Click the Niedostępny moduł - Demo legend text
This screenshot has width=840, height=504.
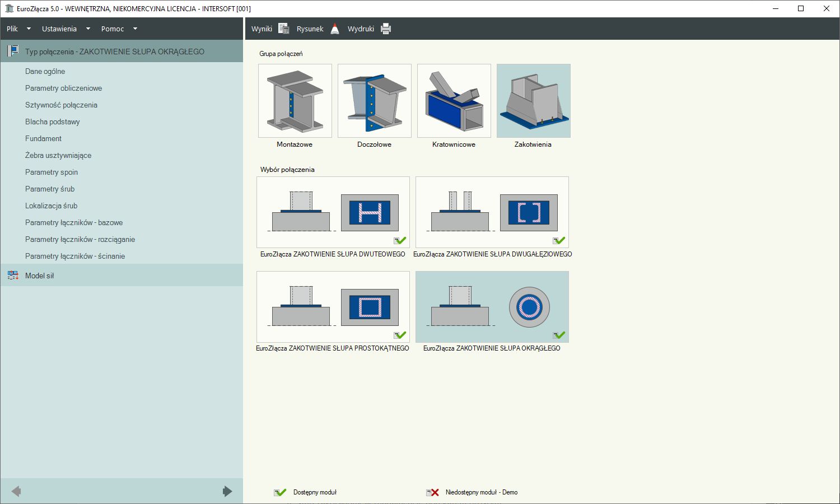point(482,492)
